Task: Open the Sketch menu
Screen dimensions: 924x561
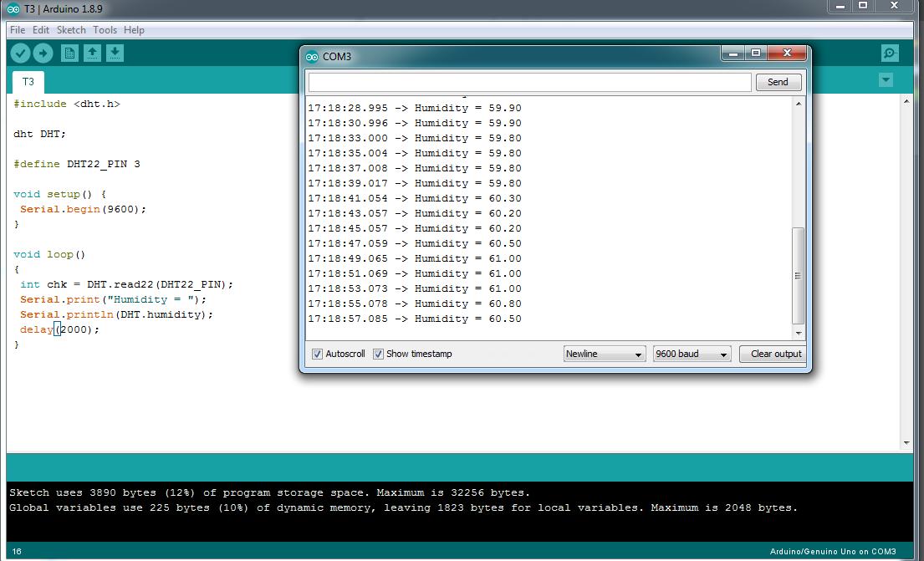Action: (x=71, y=30)
